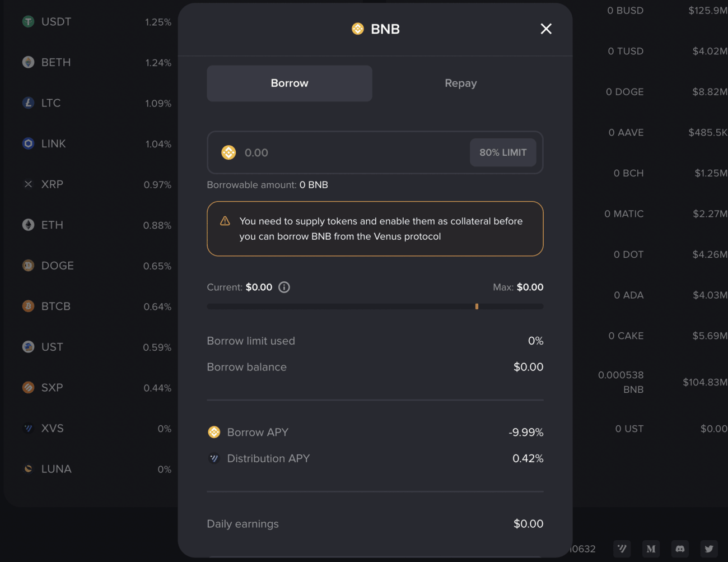Click the USDT token icon in list
728x562 pixels.
28,22
